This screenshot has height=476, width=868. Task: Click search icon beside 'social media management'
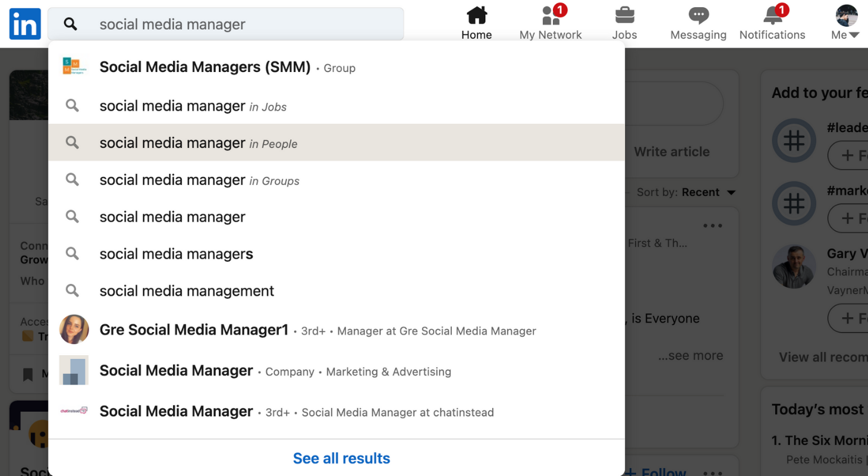pyautogui.click(x=72, y=290)
